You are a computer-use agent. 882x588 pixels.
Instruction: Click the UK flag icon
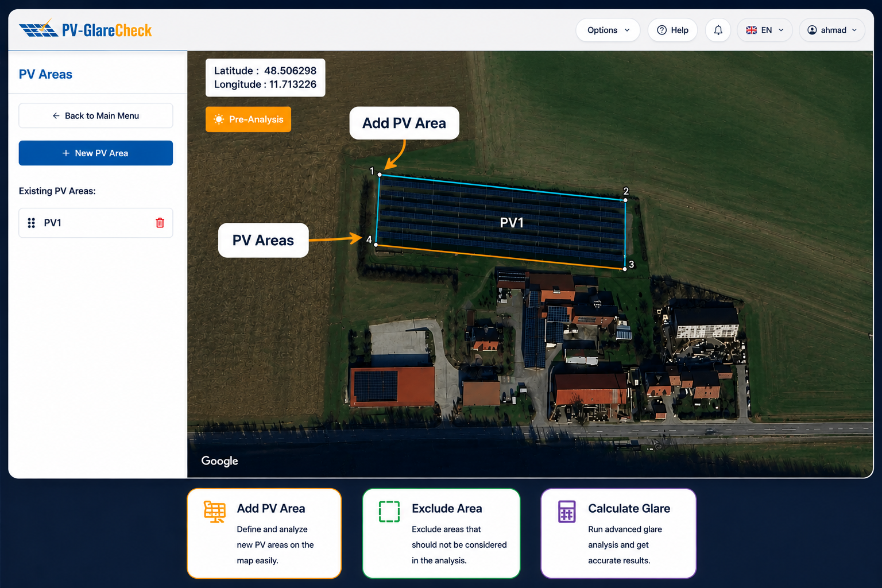(751, 30)
